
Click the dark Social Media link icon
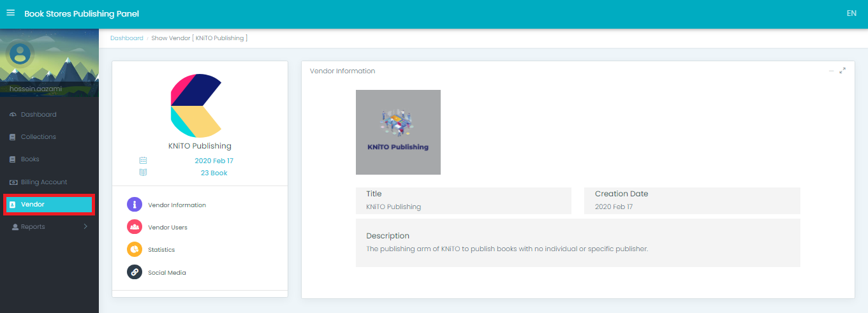[135, 272]
